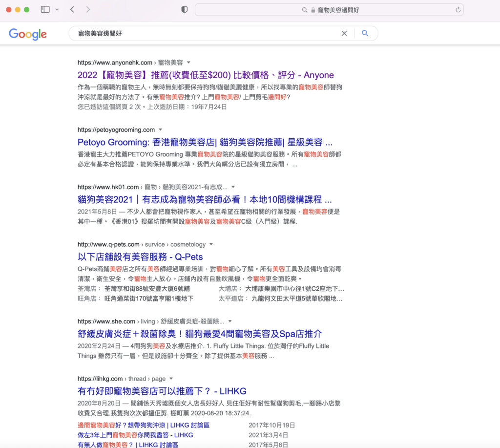Click the 荃灣店 address entry

(134, 289)
